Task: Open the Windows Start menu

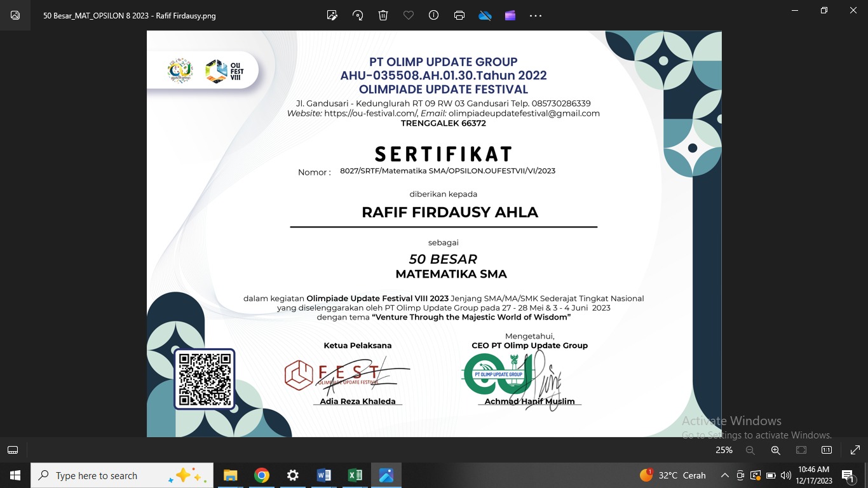Action: pos(15,475)
